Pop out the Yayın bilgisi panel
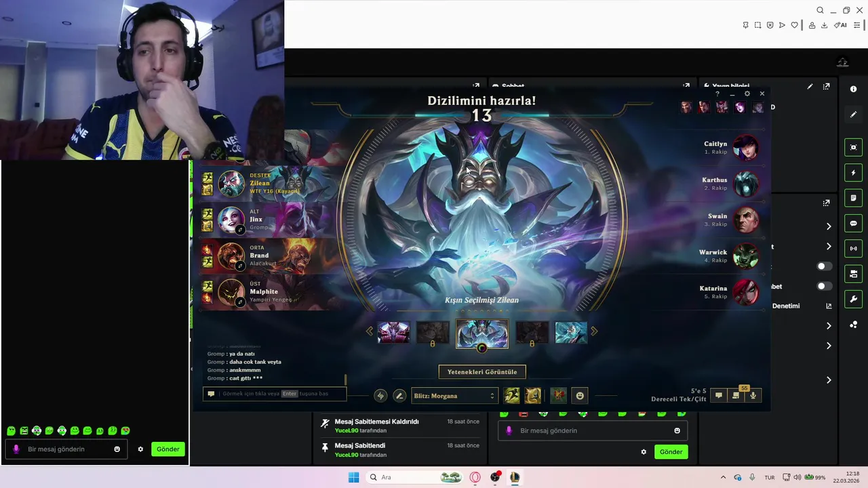The width and height of the screenshot is (868, 488). pyautogui.click(x=826, y=87)
